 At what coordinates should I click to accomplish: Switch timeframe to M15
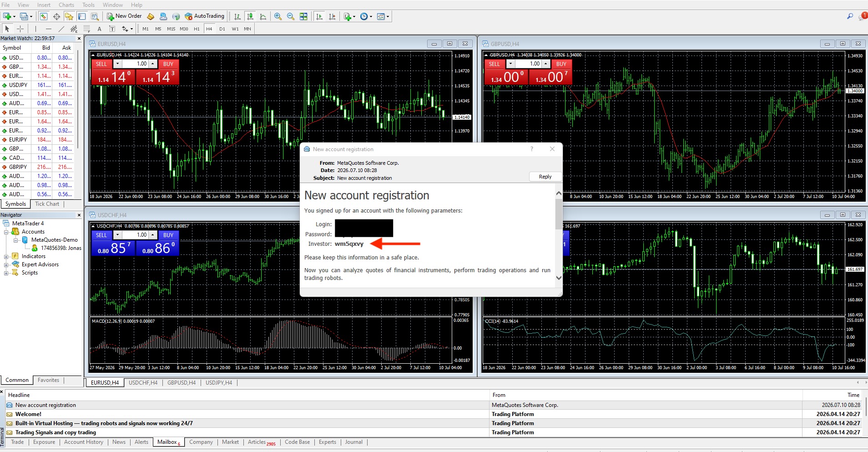pos(171,29)
